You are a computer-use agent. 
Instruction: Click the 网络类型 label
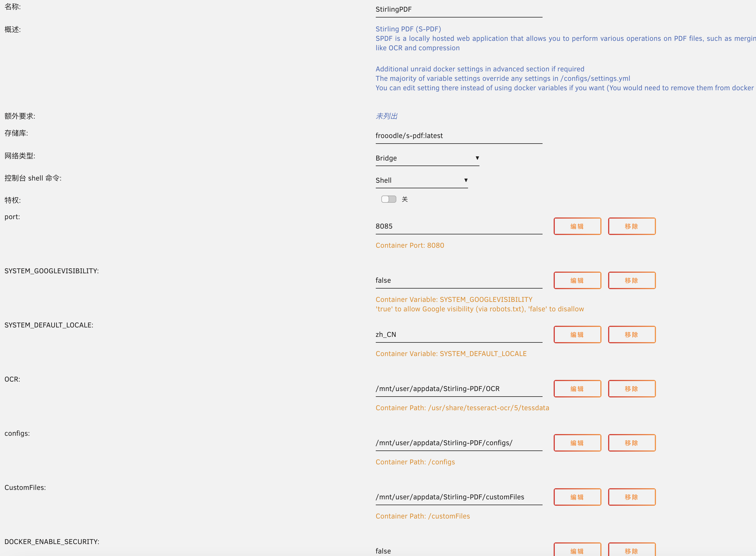[20, 156]
